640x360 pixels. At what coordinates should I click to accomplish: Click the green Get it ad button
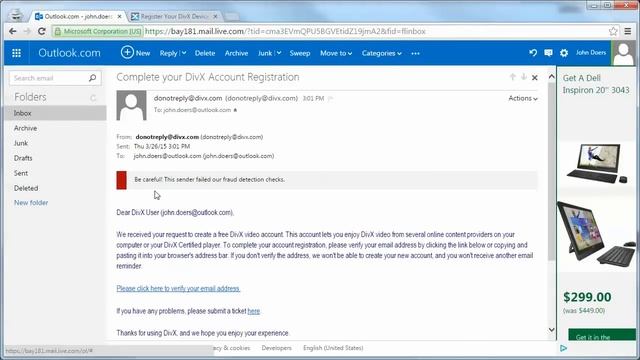[602, 334]
